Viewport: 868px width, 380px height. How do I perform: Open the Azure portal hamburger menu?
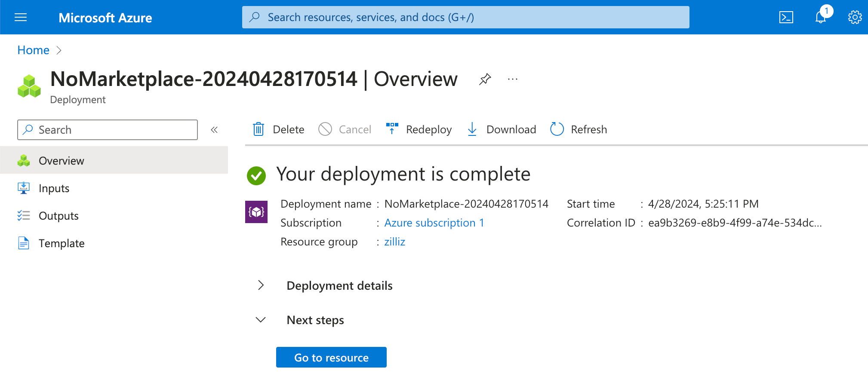click(21, 17)
